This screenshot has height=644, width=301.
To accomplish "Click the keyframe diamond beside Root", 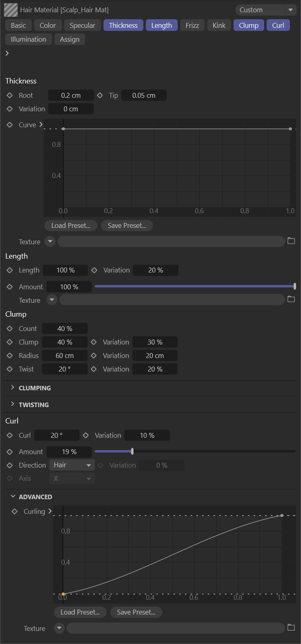I will point(10,95).
